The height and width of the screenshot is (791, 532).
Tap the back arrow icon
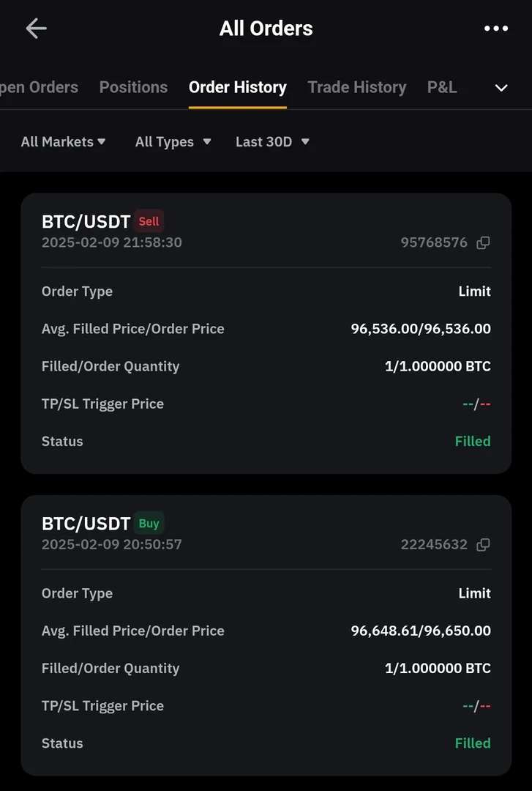click(x=36, y=29)
